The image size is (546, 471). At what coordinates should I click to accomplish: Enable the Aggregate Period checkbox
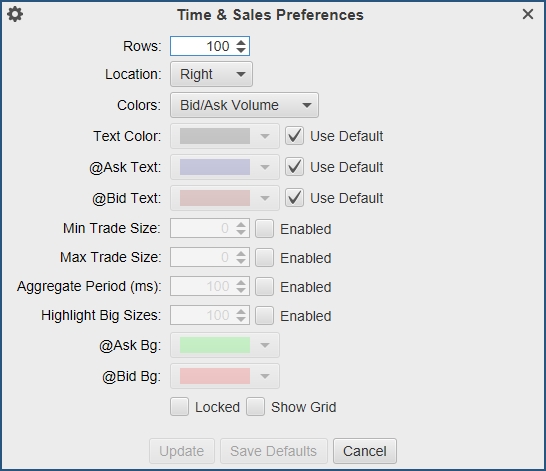tap(264, 286)
